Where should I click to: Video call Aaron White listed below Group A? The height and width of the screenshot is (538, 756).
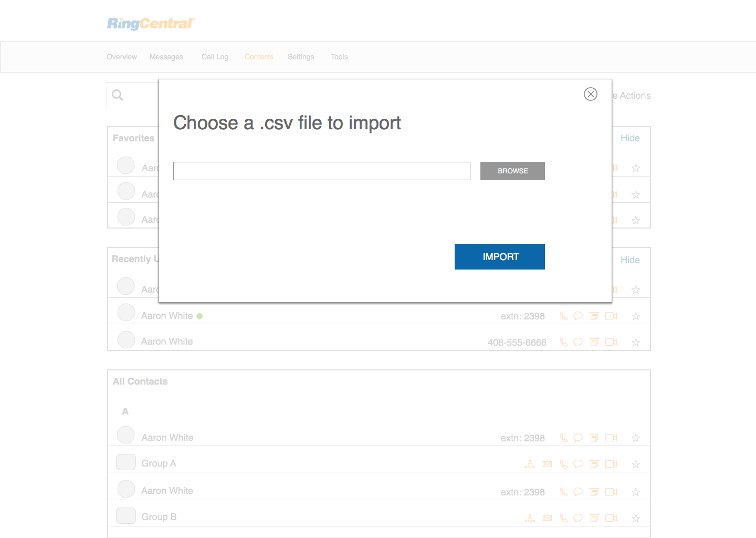click(611, 492)
